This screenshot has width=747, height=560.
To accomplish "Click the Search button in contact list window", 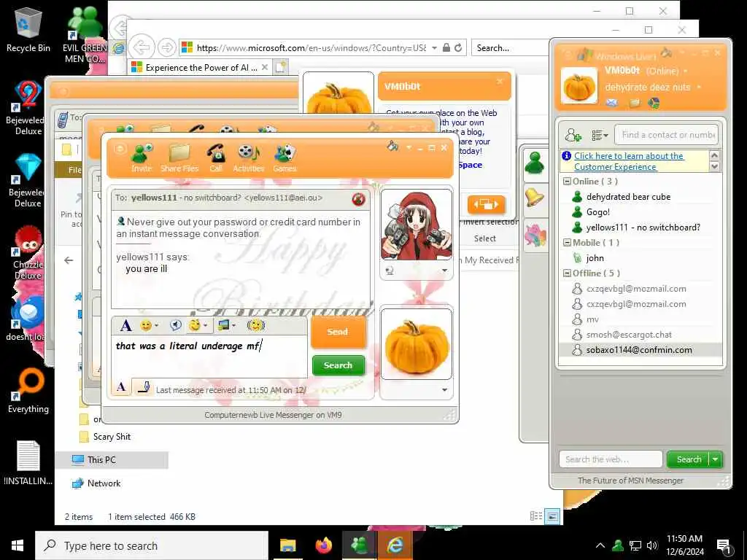I will (x=689, y=459).
